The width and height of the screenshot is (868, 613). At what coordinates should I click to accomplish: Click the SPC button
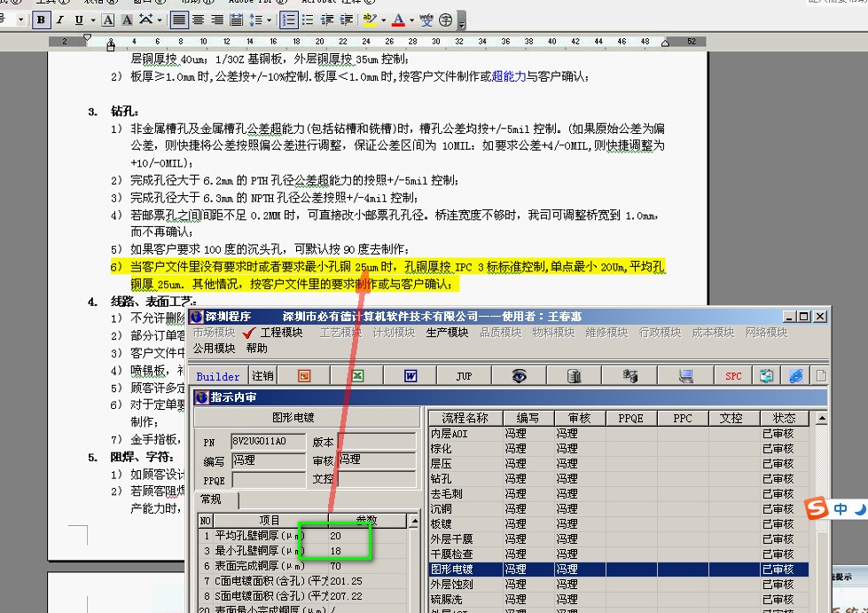tap(733, 376)
